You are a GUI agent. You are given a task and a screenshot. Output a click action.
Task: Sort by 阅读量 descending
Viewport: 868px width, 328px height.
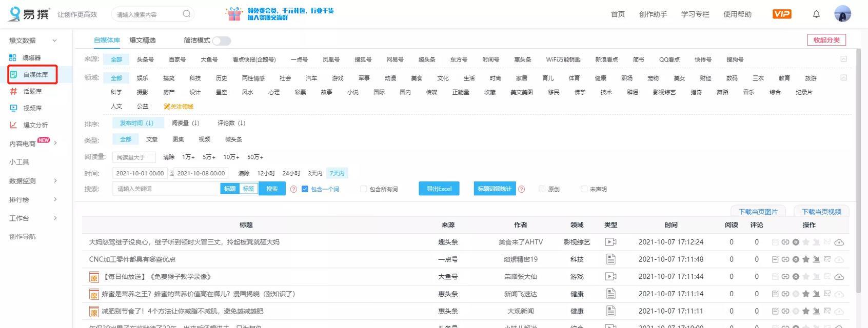185,123
